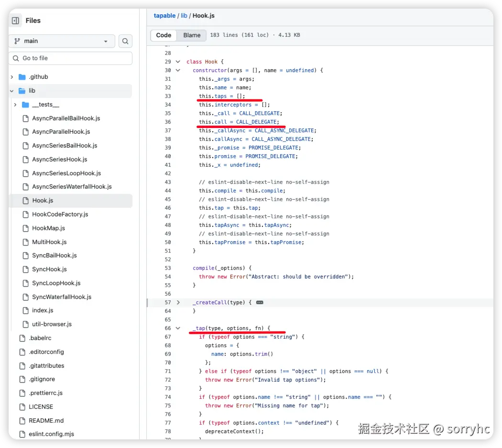Select Hook.js in the file tree
The height and width of the screenshot is (448, 502).
pyautogui.click(x=71, y=201)
